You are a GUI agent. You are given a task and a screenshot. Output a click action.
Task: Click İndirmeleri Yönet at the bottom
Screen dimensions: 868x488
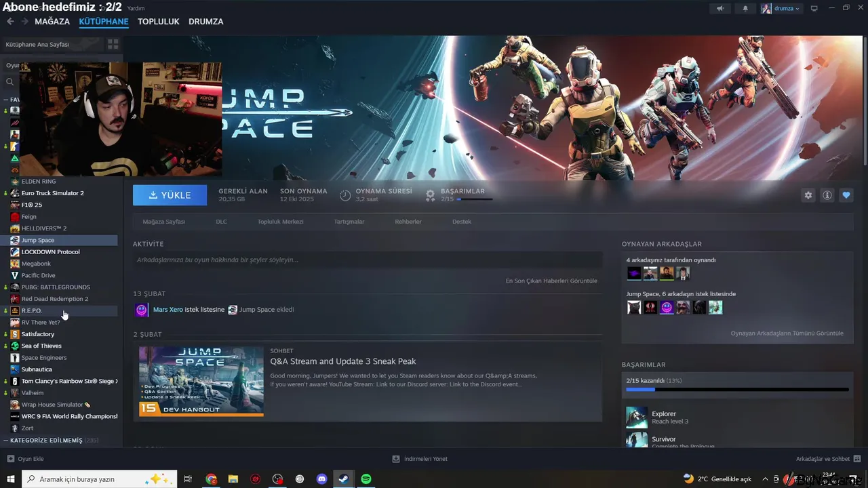coord(426,459)
